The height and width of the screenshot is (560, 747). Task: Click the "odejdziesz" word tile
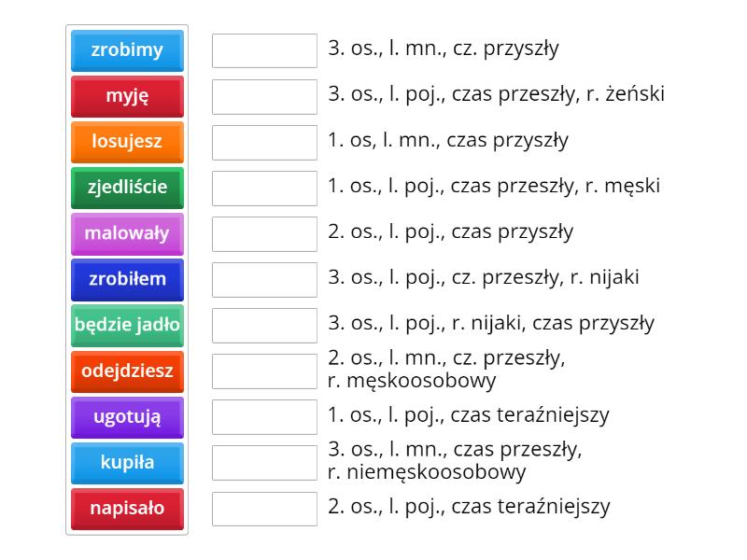pyautogui.click(x=127, y=371)
